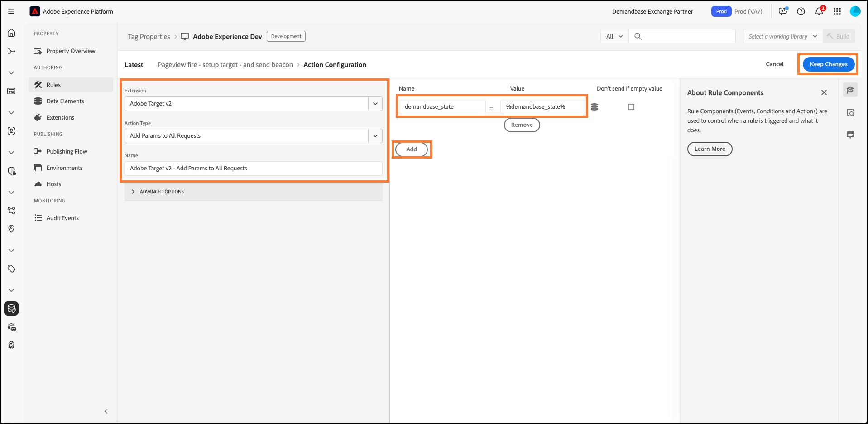Click the data element picker icon beside Value
868x424 pixels.
click(x=595, y=107)
